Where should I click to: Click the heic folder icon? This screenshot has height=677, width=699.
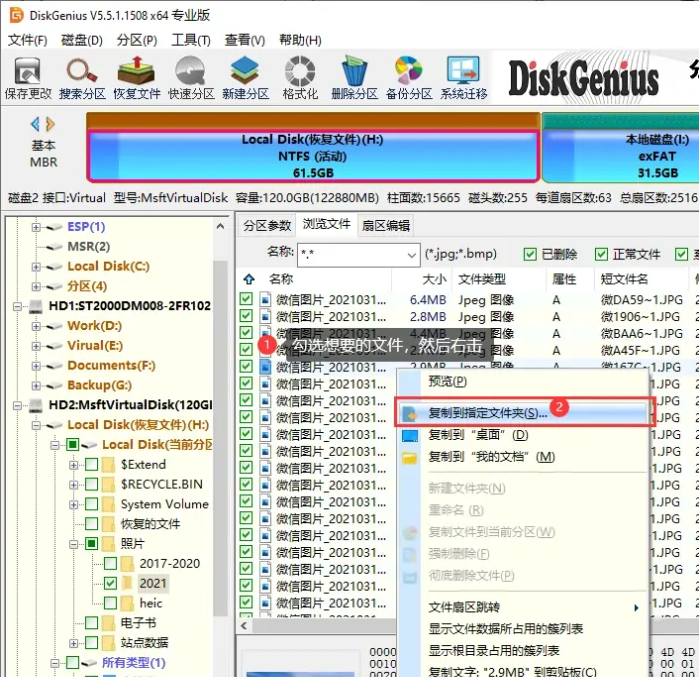coord(127,603)
